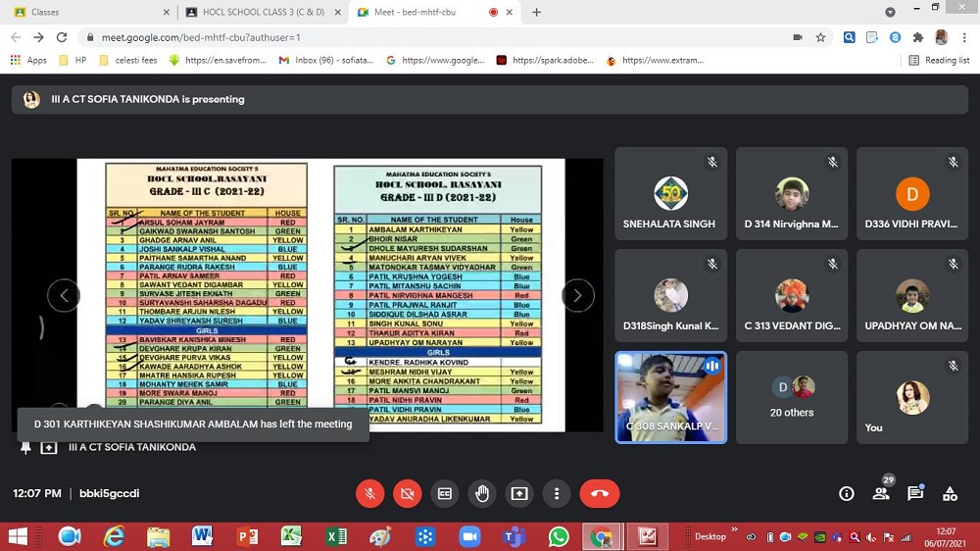The width and height of the screenshot is (980, 551).
Task: Show the participants list with 29 badge
Action: [881, 494]
